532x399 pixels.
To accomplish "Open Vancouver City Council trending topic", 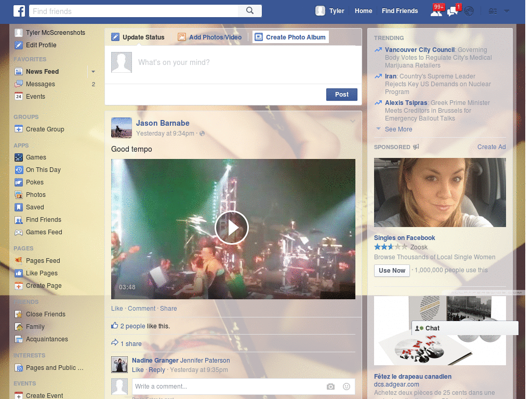I will [419, 50].
